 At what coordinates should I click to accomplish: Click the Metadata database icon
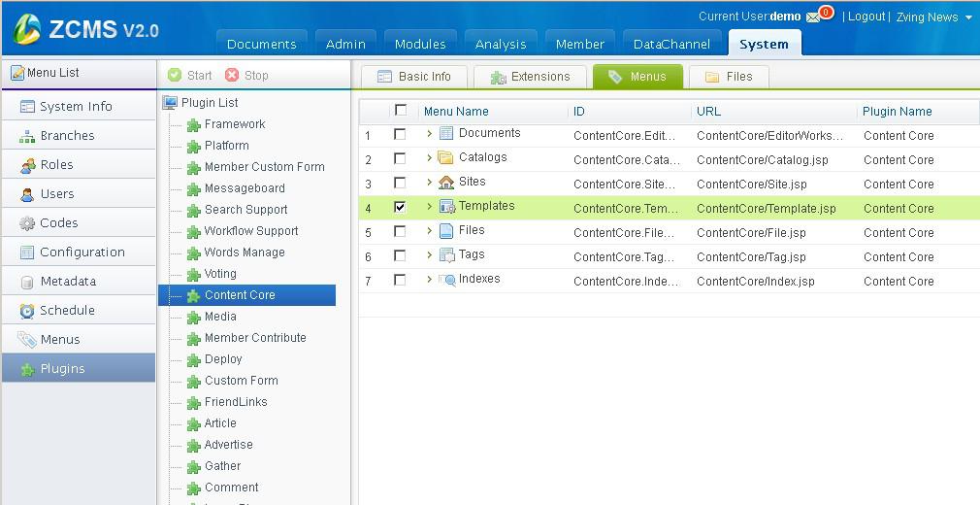click(x=27, y=282)
